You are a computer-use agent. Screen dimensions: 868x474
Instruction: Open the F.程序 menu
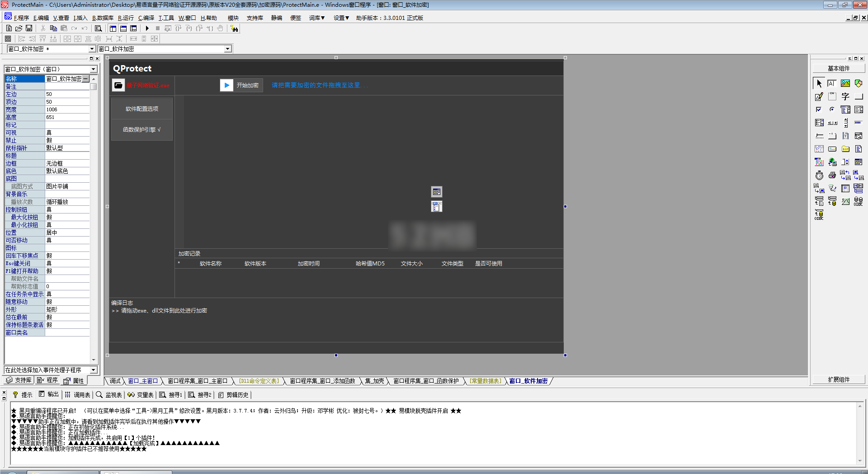[21, 18]
